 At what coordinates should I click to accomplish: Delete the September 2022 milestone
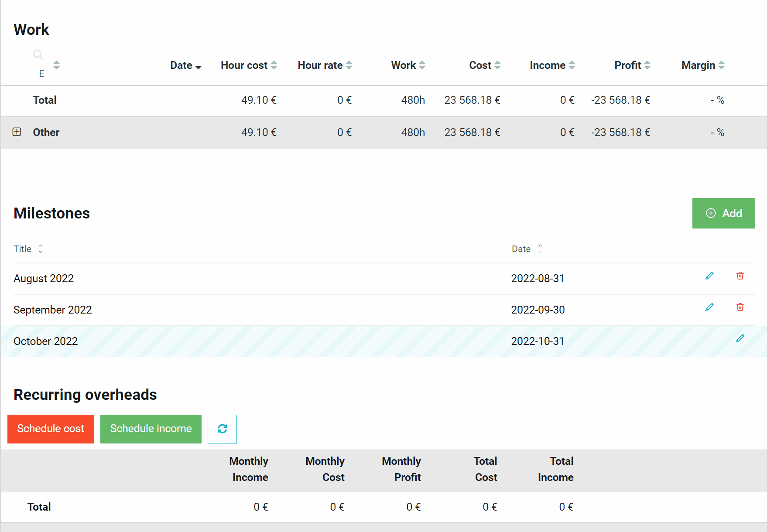[740, 307]
